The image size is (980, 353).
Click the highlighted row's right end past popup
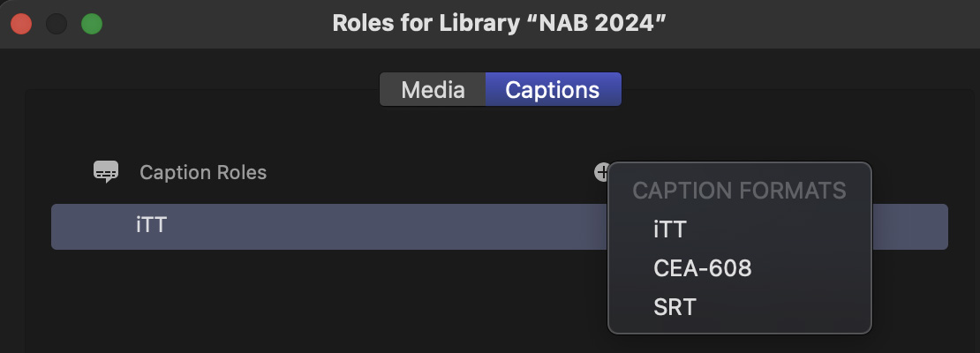click(x=909, y=227)
